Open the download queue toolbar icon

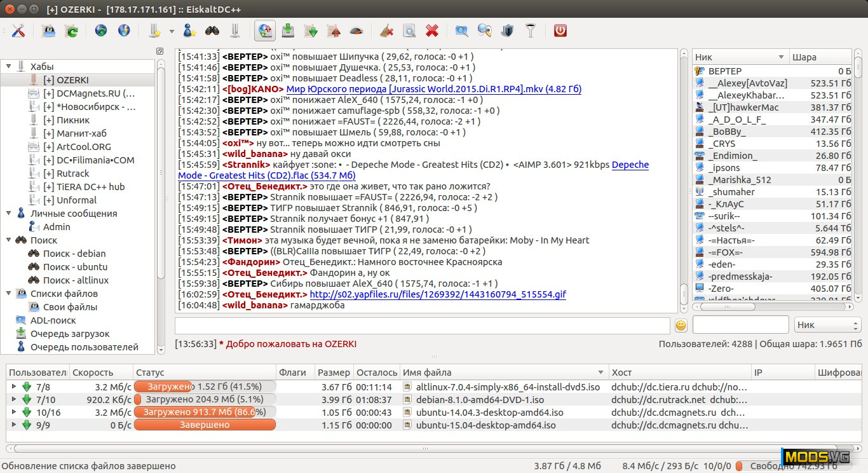pyautogui.click(x=288, y=31)
